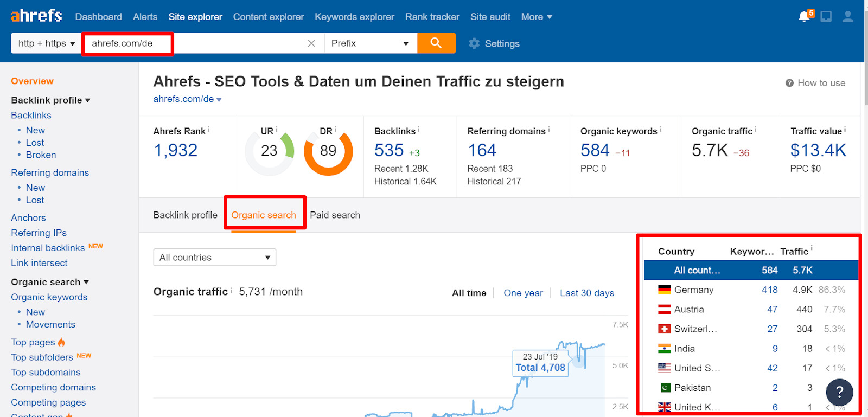Click the orange search magnifier button

(436, 43)
